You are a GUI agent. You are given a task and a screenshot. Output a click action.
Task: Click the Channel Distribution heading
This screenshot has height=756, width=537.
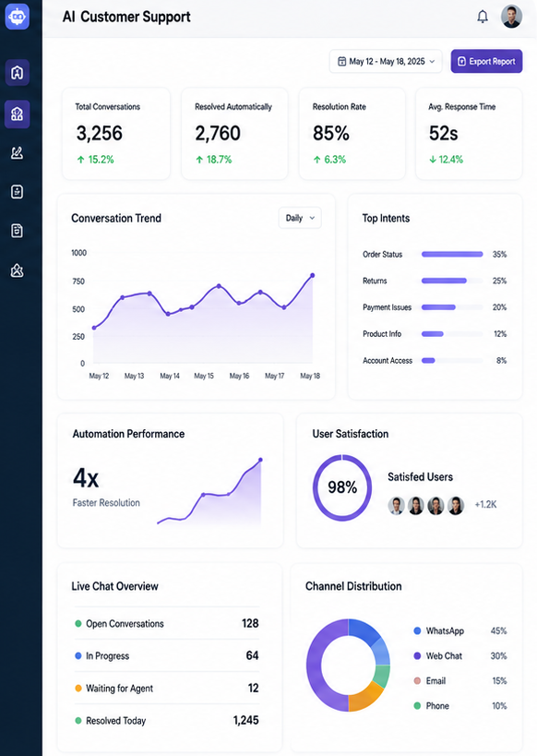(353, 586)
